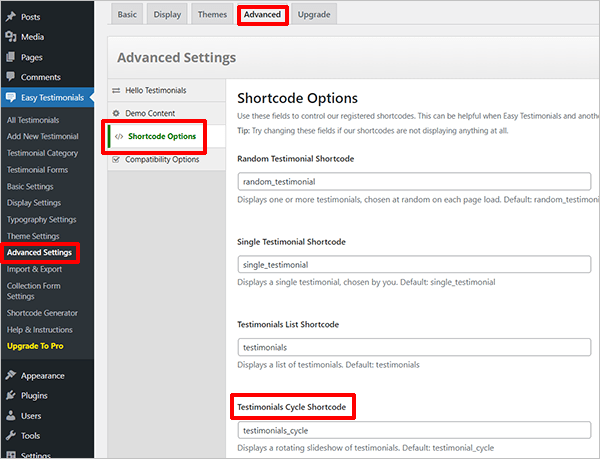Click the Testimonials List Shortcode label
This screenshot has height=459, width=600.
(288, 324)
